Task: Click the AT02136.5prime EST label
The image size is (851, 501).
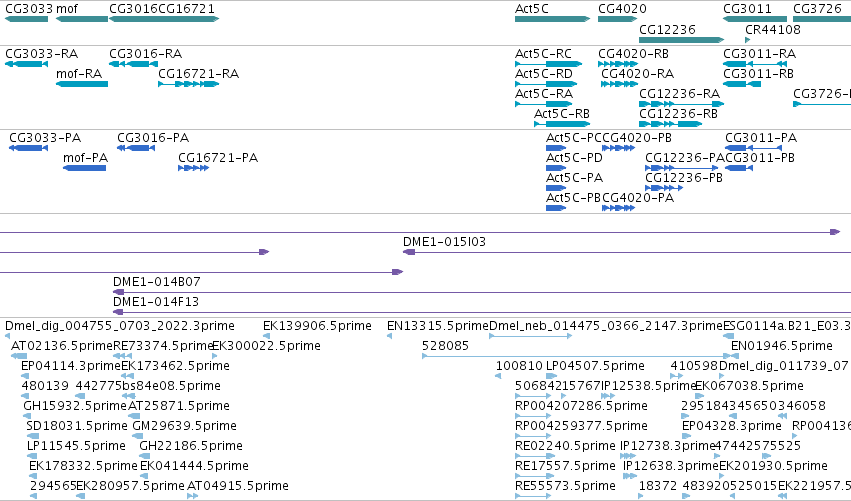Action: 62,346
